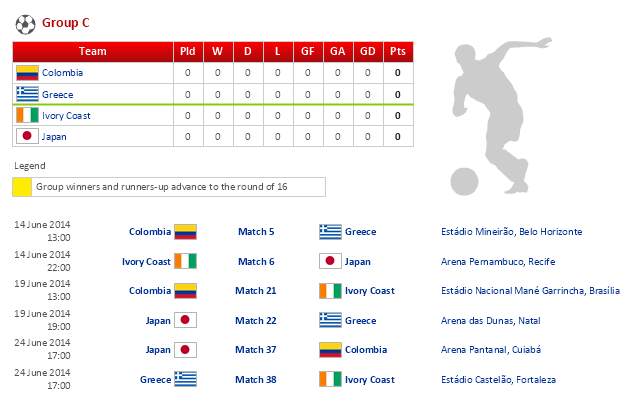Click the Ivory Coast flag in the Match 21 row
Screen dimensions: 640x403
pyautogui.click(x=330, y=291)
